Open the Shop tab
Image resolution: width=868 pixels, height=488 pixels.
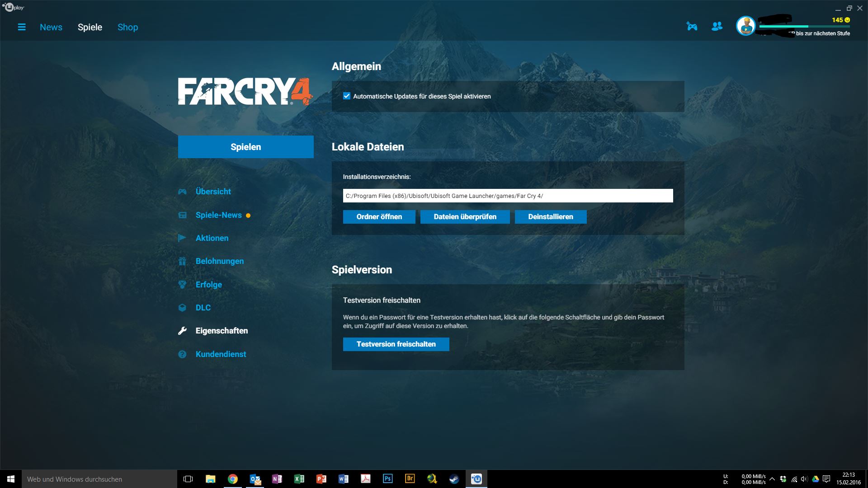tap(127, 27)
